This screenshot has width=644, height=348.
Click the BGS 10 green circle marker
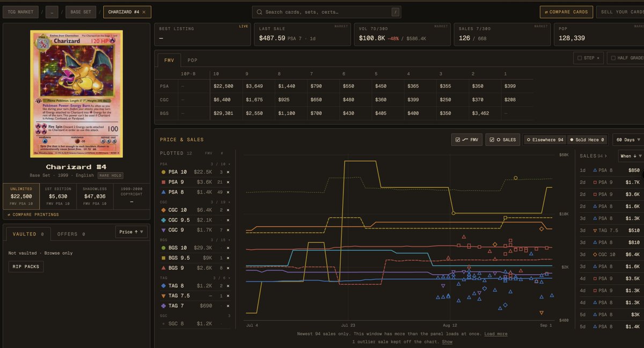[164, 248]
